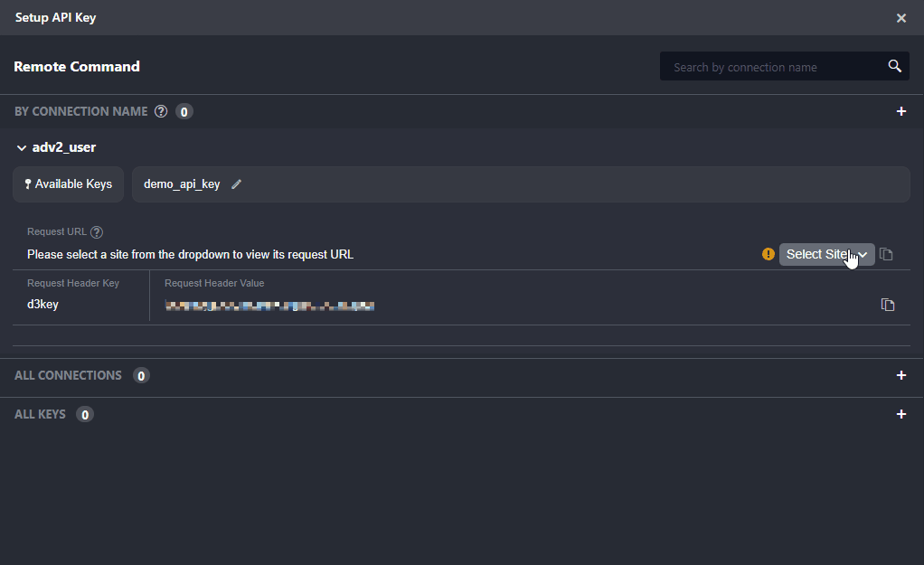Expand BY CONNECTION NAME with plus icon
Viewport: 924px width, 565px height.
click(x=900, y=111)
